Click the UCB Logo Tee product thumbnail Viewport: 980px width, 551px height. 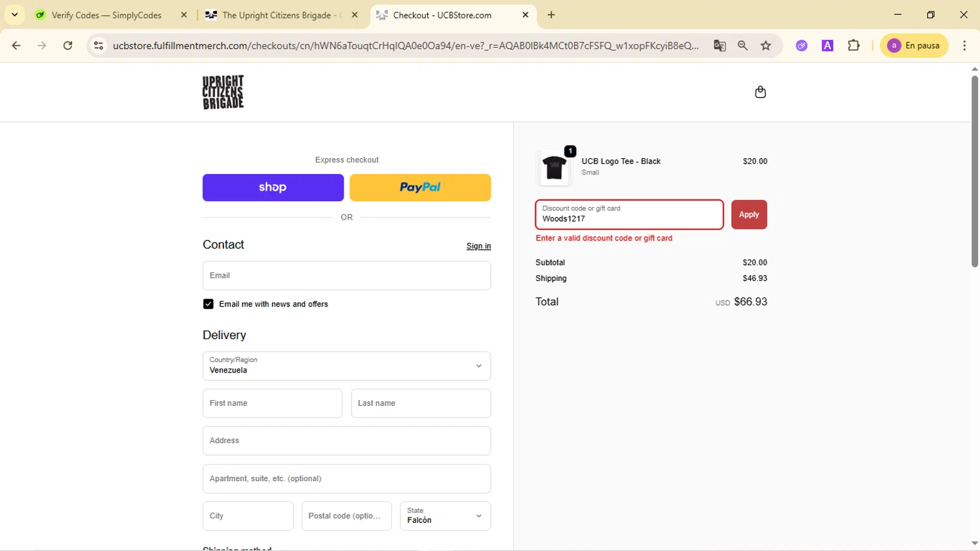[x=554, y=167]
